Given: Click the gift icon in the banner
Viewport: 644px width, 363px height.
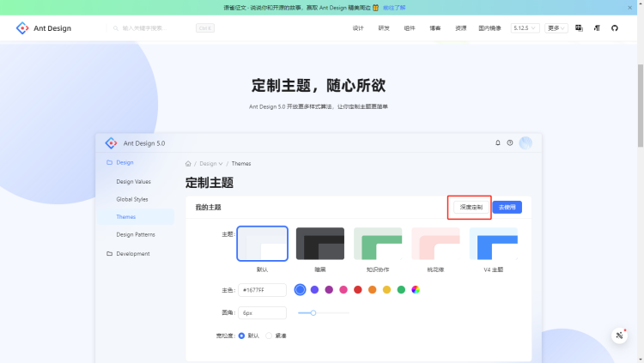Looking at the screenshot, I should pyautogui.click(x=375, y=8).
